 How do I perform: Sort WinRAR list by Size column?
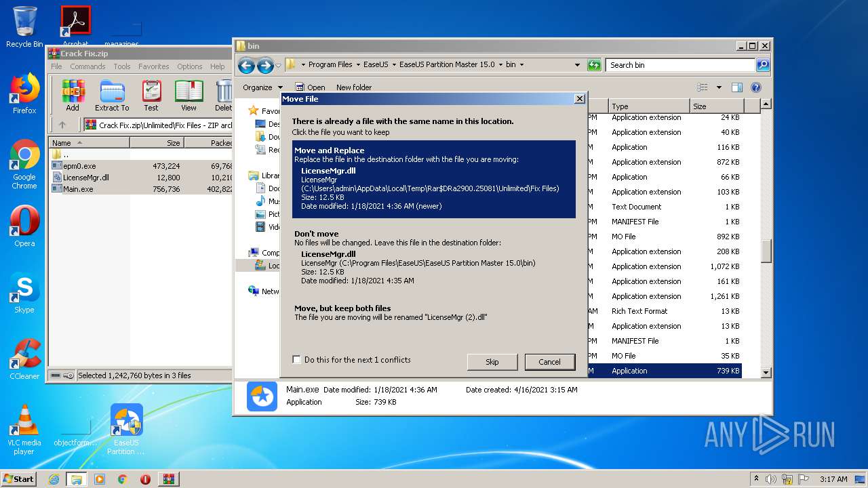coord(157,143)
